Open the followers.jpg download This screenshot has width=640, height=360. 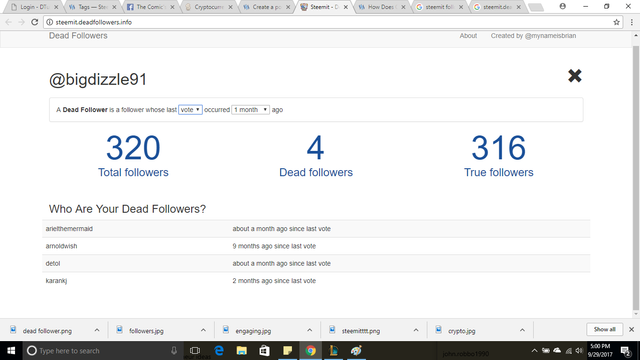click(x=146, y=331)
